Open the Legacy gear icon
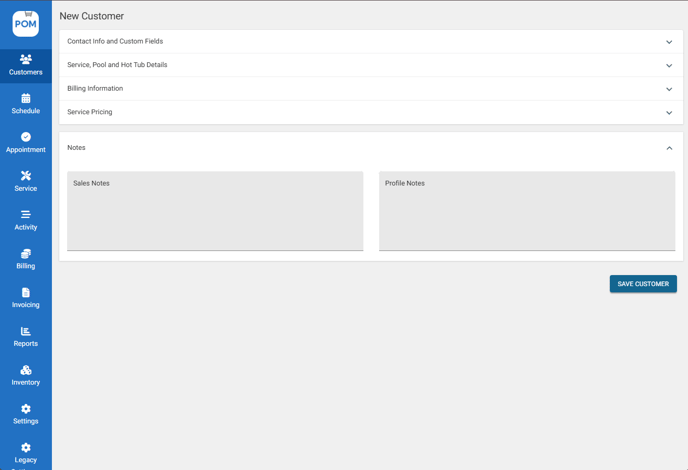 pos(26,448)
